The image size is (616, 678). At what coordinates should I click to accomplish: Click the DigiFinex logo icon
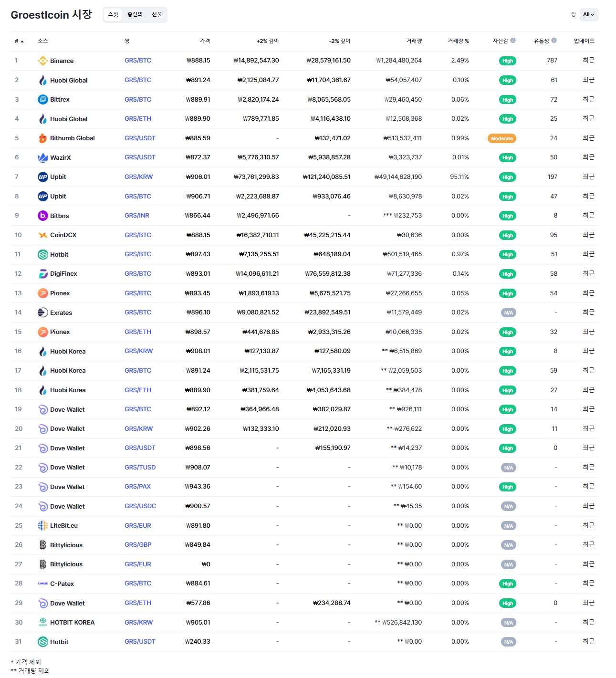click(42, 274)
